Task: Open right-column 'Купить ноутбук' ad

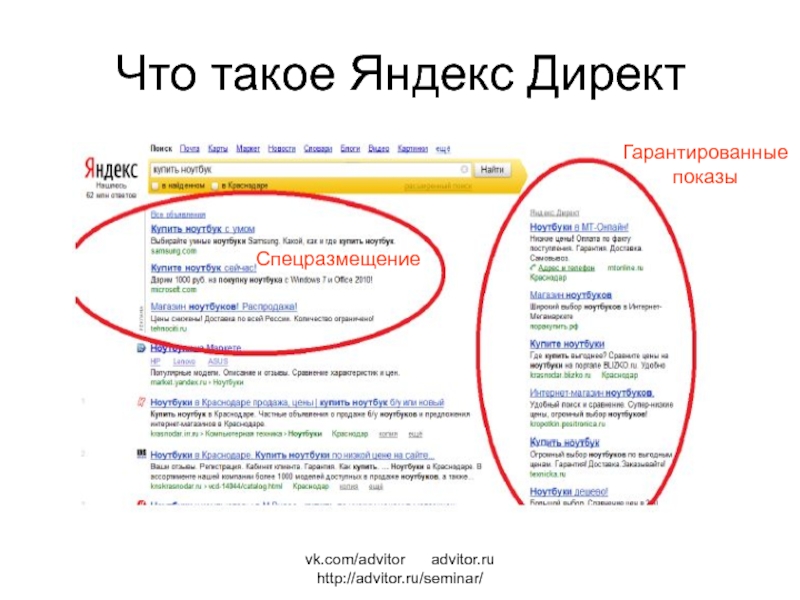Action: 564,442
